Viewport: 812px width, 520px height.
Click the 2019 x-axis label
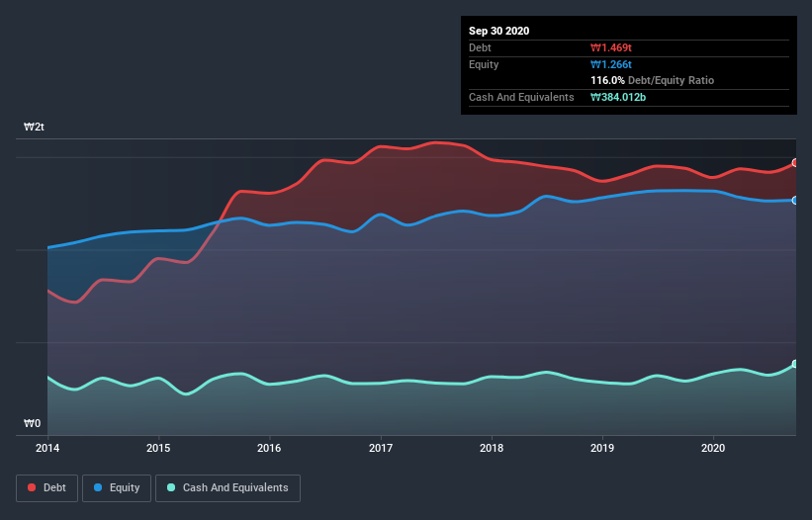point(602,448)
